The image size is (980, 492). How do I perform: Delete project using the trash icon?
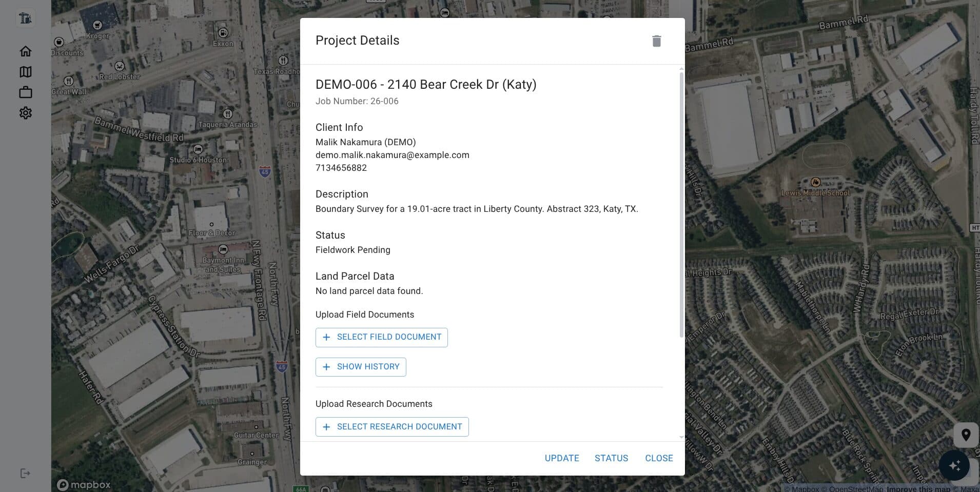point(656,41)
